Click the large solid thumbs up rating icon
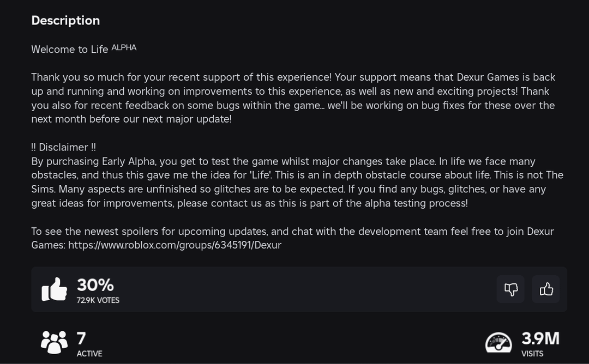The width and height of the screenshot is (589, 364). (x=55, y=289)
